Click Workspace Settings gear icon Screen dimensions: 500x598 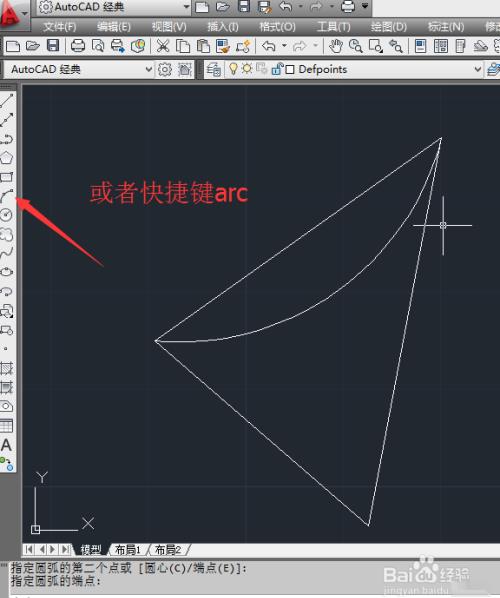(x=165, y=69)
